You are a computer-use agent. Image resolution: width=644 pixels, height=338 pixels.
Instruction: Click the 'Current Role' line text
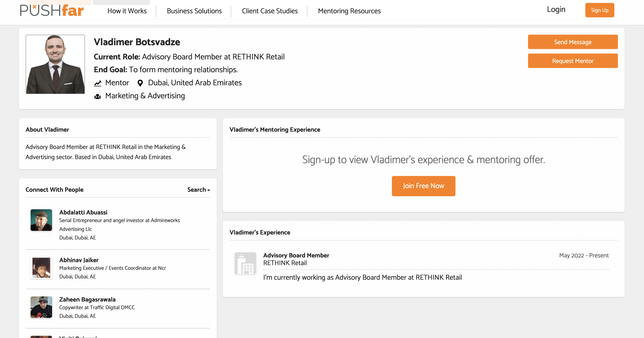click(189, 57)
